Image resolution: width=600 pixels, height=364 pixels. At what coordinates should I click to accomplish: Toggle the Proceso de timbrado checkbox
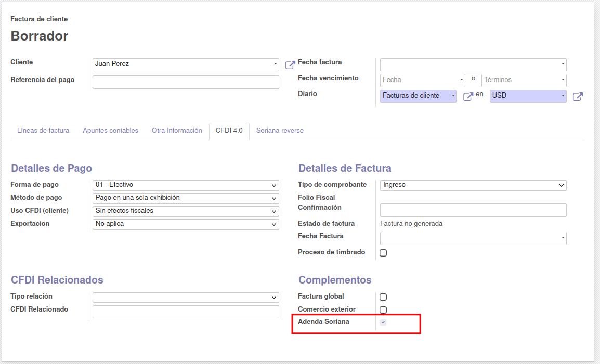point(383,253)
